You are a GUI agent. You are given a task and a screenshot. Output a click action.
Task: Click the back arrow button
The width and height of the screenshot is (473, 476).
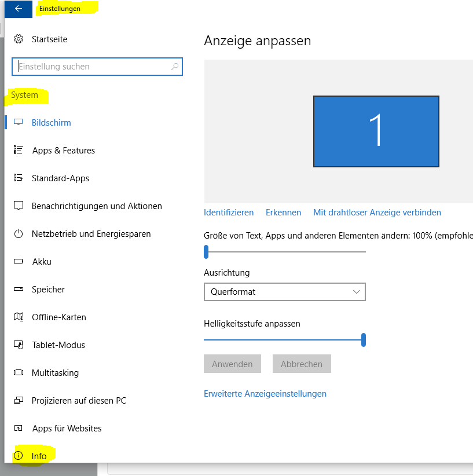pyautogui.click(x=18, y=9)
